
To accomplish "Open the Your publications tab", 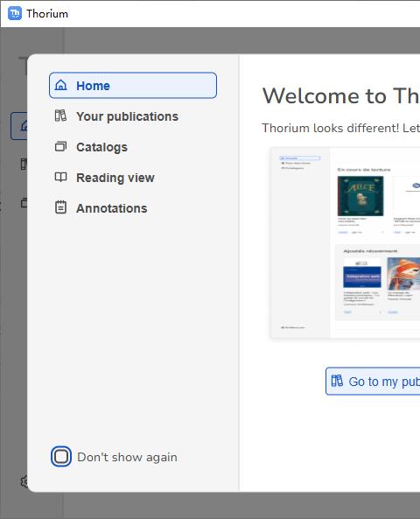I will coord(133,116).
